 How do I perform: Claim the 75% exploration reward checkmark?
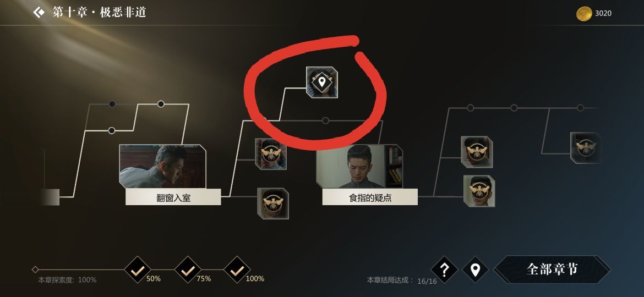(188, 270)
